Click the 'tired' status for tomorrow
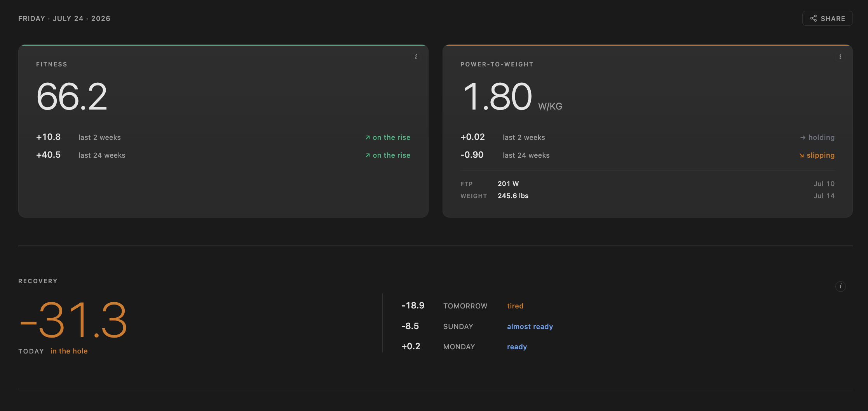The image size is (868, 411). (515, 306)
